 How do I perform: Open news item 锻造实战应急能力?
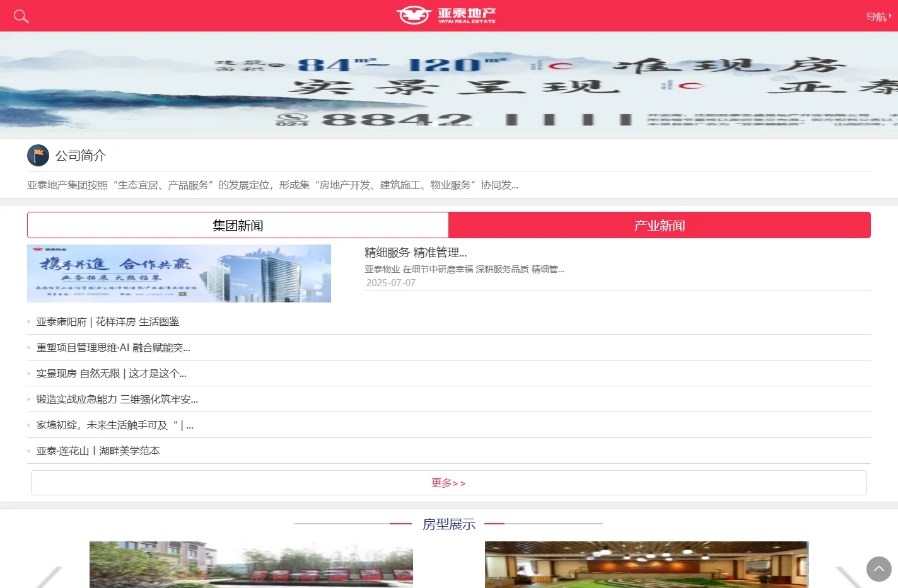[117, 400]
